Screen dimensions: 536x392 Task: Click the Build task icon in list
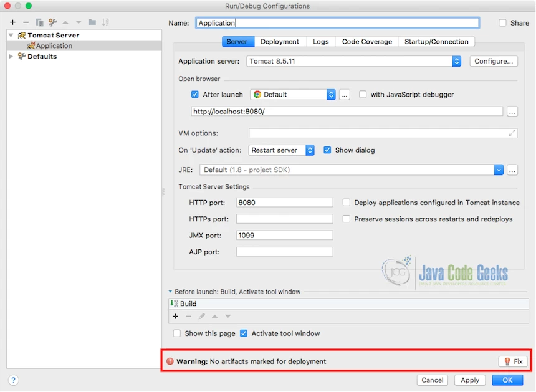[x=174, y=304]
